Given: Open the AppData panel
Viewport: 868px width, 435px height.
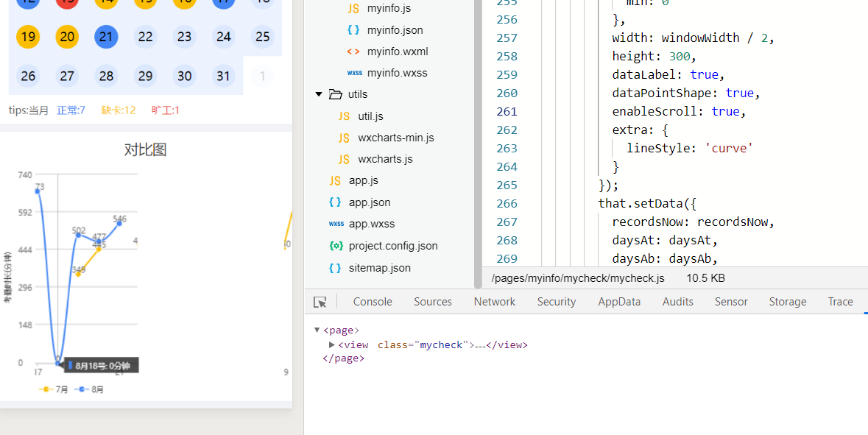Looking at the screenshot, I should tap(619, 301).
